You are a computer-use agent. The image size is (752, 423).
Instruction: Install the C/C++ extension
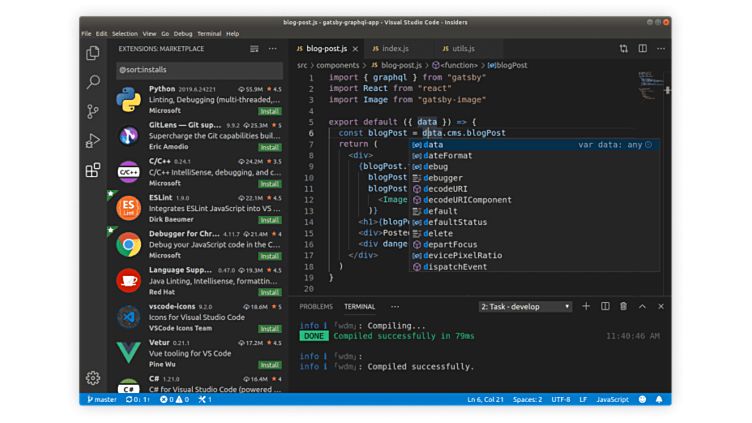[x=270, y=184]
